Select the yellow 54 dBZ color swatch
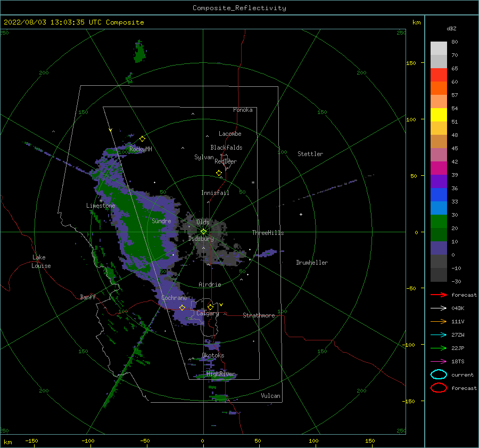The image size is (479, 448). (x=439, y=115)
